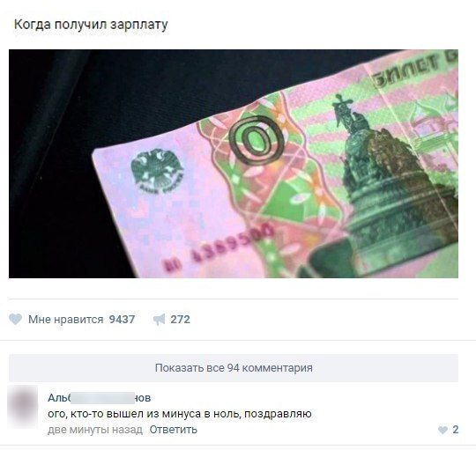
Task: Click "Ответить" to reply to the comment
Action: point(173,430)
